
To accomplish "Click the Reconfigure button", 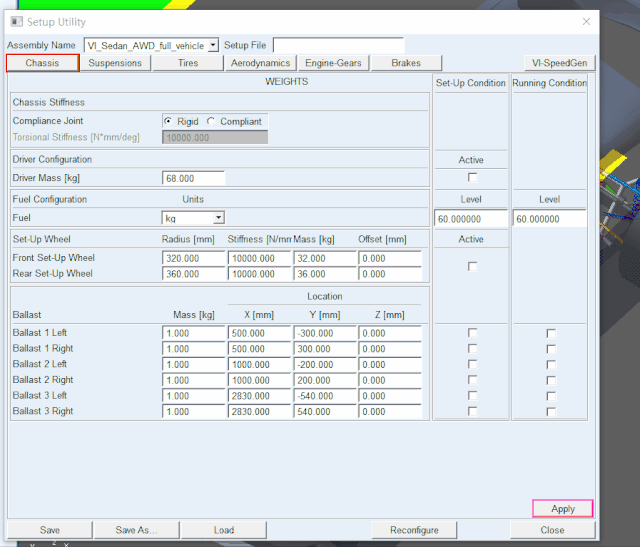I will click(414, 530).
